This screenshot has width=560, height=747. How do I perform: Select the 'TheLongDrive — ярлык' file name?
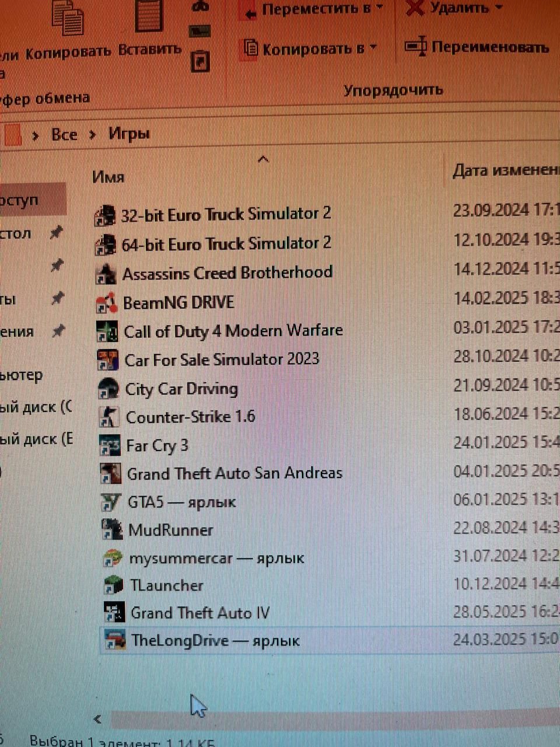click(x=215, y=640)
